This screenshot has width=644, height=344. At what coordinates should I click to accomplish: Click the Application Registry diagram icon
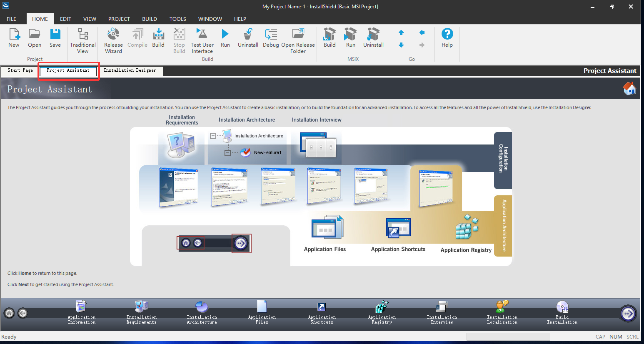467,227
